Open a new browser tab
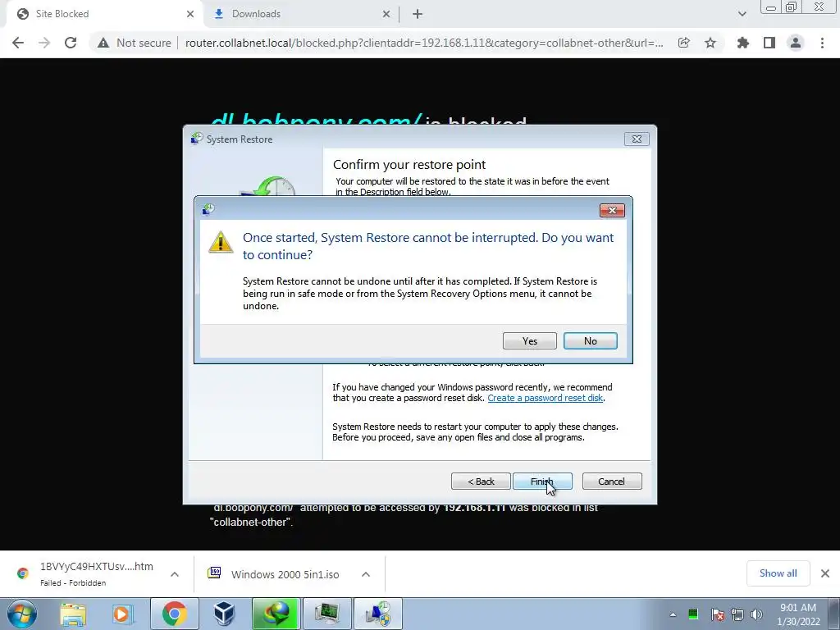This screenshot has width=840, height=630. (x=418, y=15)
